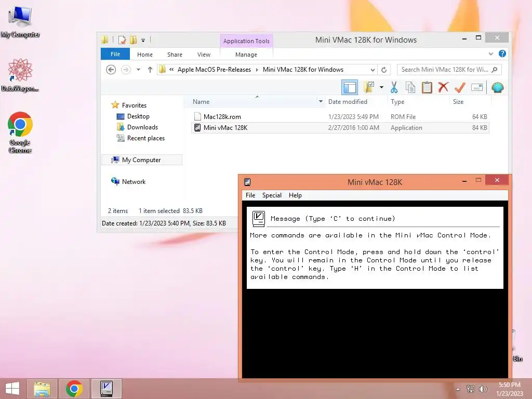Click the orange checkmark properties icon

pos(460,87)
